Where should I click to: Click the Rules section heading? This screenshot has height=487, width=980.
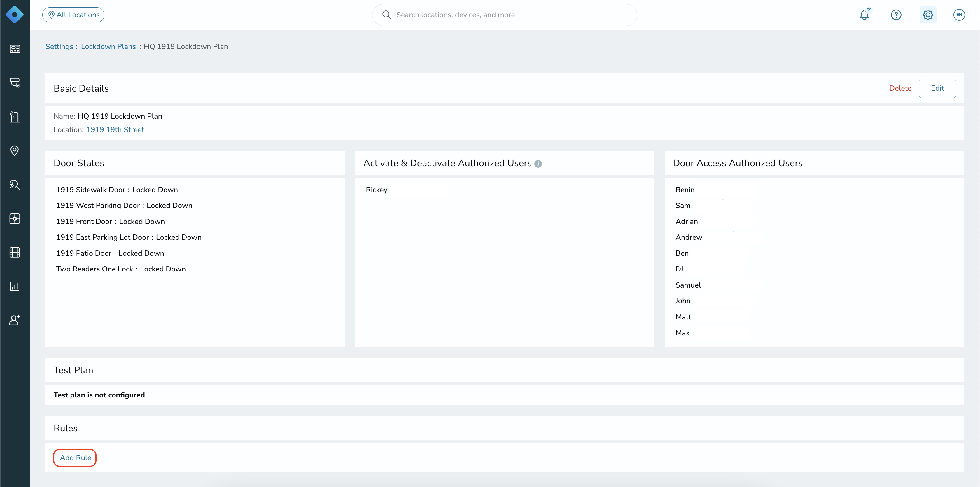click(x=65, y=428)
